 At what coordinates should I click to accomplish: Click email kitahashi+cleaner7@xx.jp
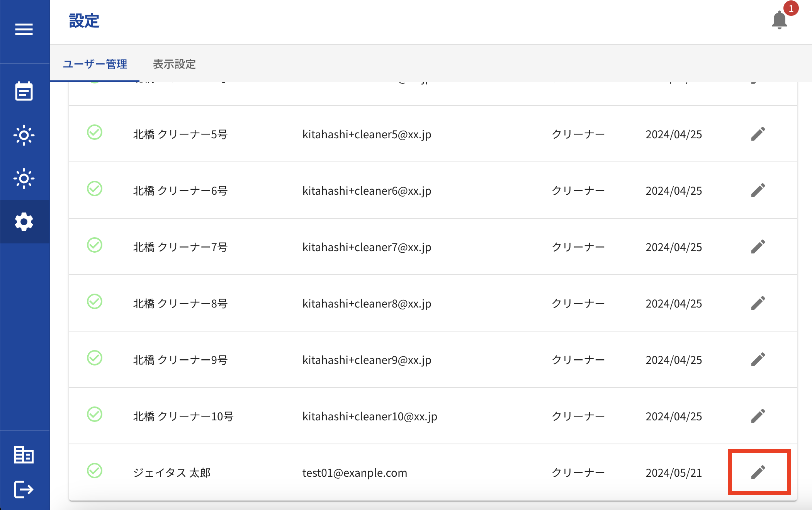[367, 247]
